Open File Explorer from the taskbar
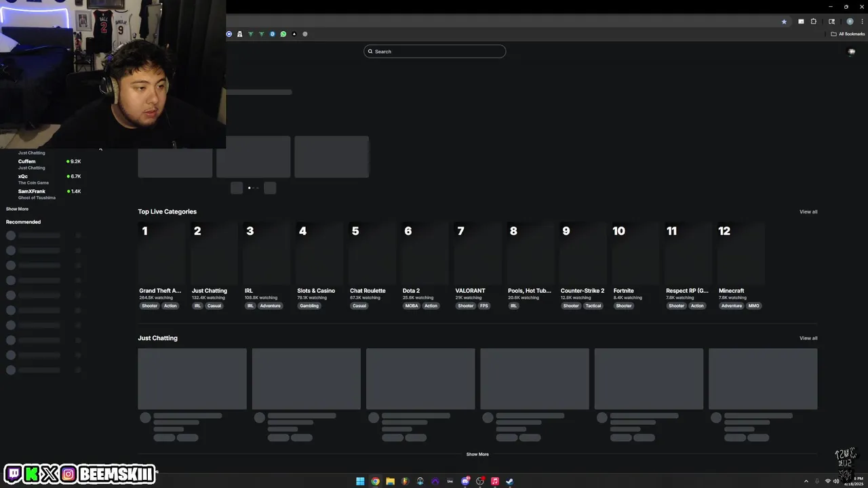The width and height of the screenshot is (868, 488). (390, 481)
